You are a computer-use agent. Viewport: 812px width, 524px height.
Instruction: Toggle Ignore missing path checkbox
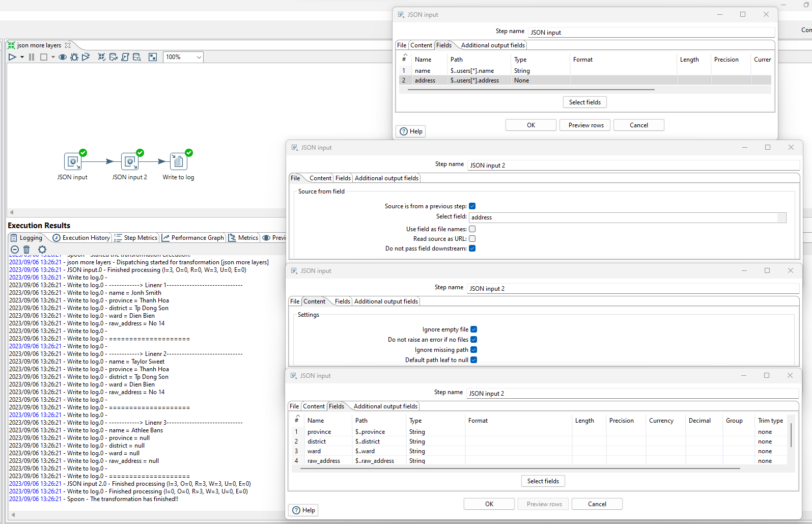coord(474,350)
